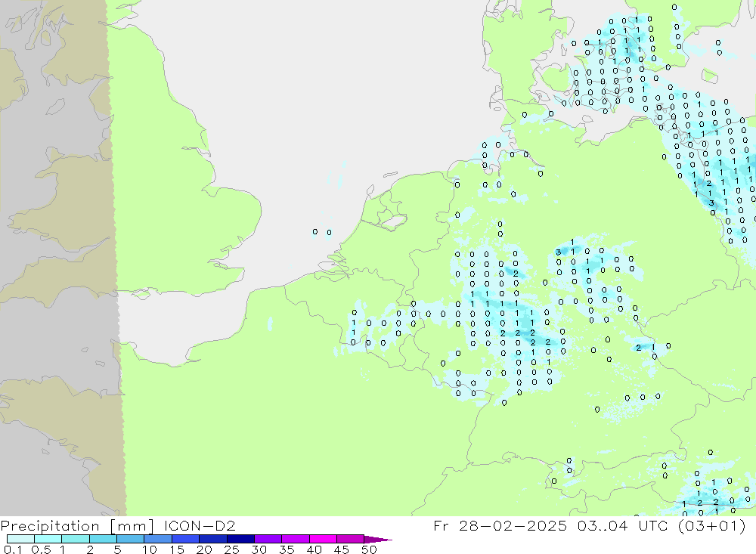Click the legend value '50'
This screenshot has height=554, width=756.
369,549
